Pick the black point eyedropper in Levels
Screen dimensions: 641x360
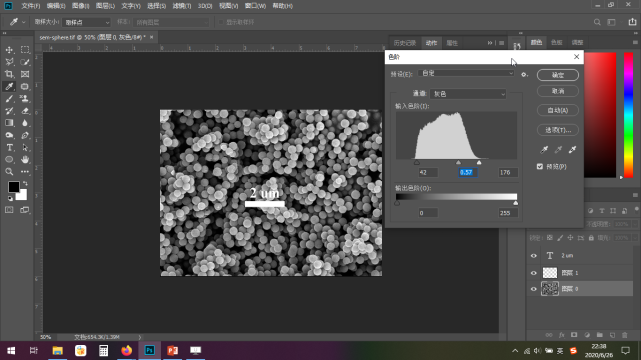(x=544, y=150)
